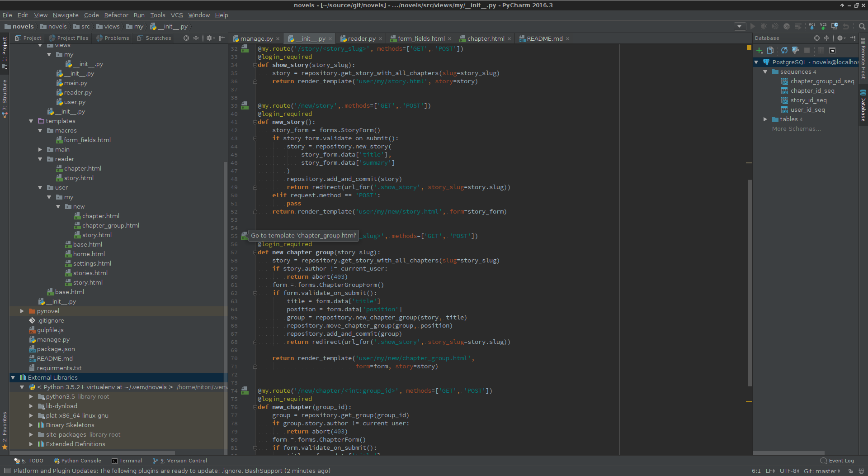Viewport: 868px width, 476px height.
Task: Click the green add data source icon
Action: 759,50
